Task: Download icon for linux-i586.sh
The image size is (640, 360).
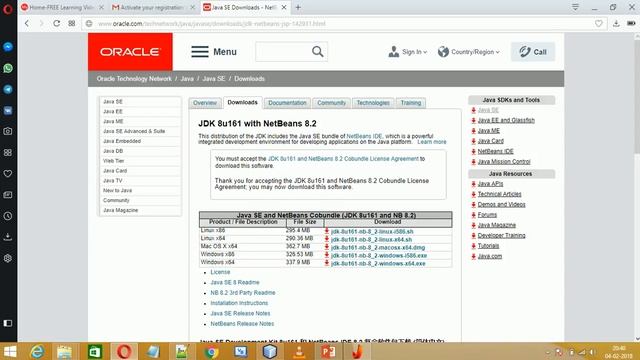Action: (x=327, y=231)
